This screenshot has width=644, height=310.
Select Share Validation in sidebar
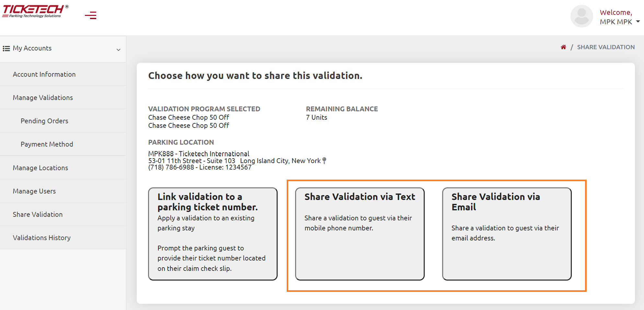tap(63, 214)
